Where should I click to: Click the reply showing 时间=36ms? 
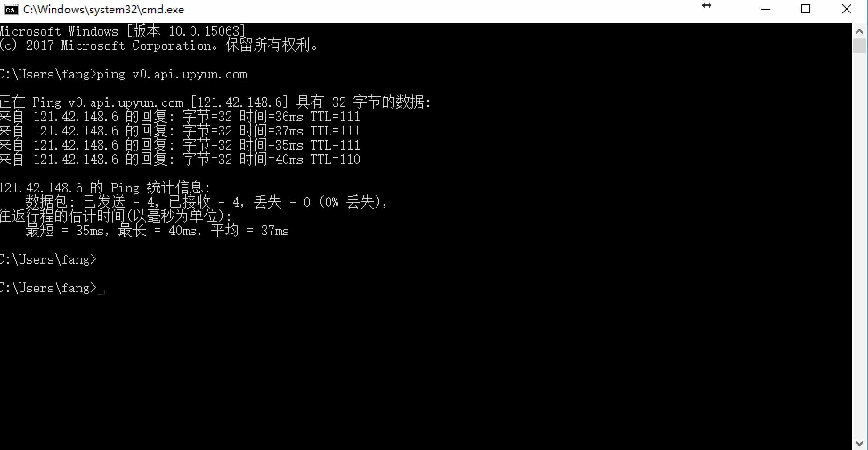(x=180, y=117)
